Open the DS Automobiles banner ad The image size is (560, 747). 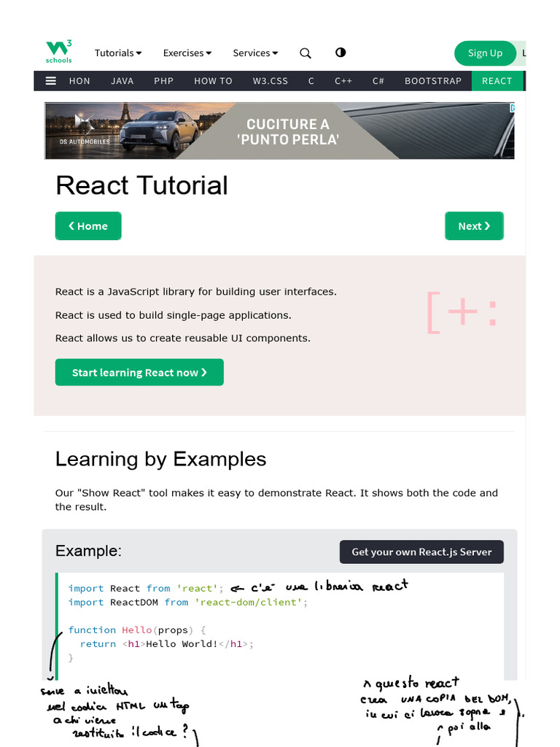click(279, 131)
